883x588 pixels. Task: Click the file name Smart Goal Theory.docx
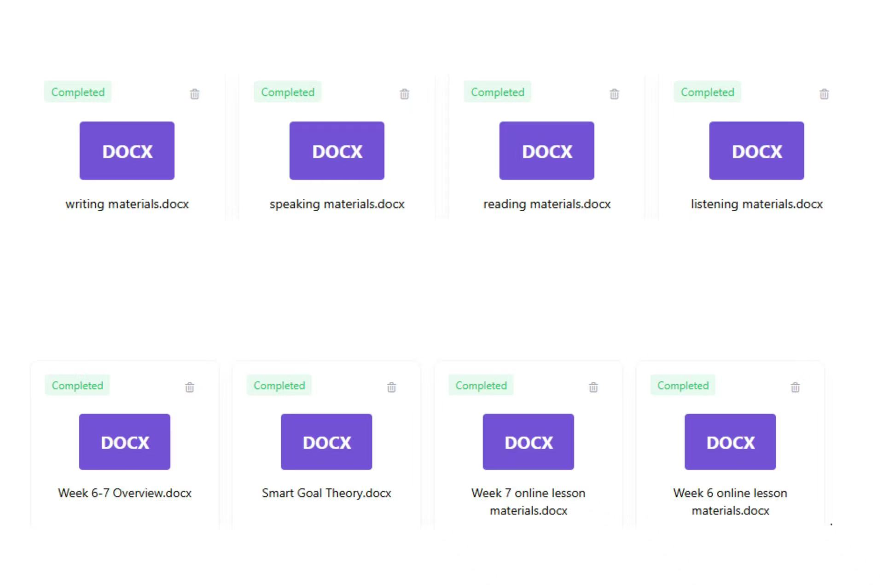[x=327, y=493]
